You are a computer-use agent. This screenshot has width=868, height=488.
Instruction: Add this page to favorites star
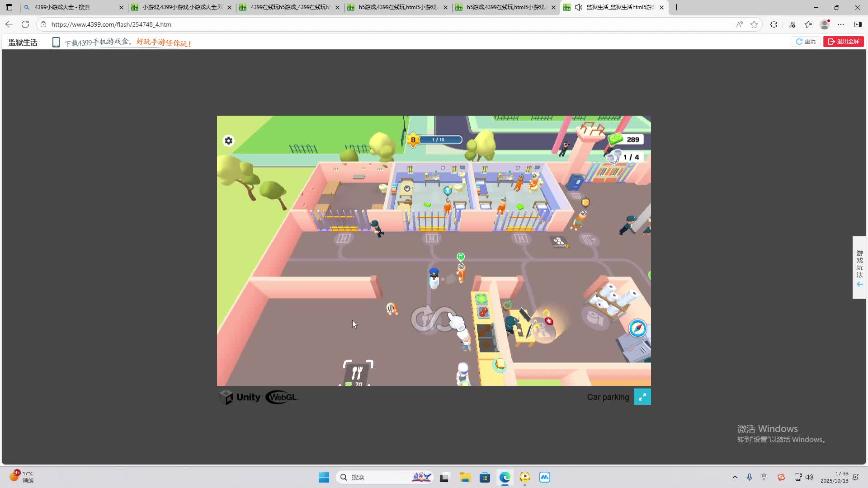(754, 24)
